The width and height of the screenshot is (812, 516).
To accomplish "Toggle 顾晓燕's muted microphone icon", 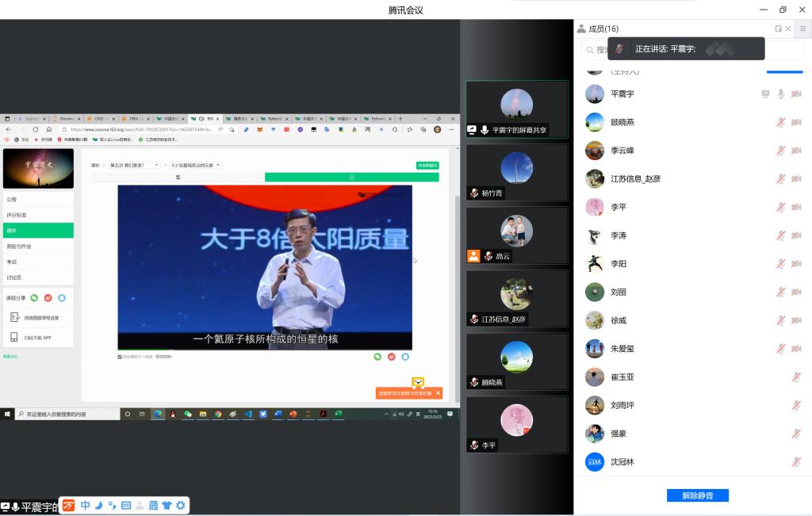I will click(781, 122).
